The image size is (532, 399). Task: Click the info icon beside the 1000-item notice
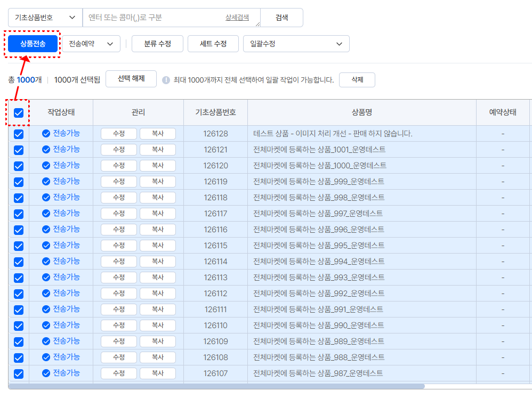pos(166,80)
